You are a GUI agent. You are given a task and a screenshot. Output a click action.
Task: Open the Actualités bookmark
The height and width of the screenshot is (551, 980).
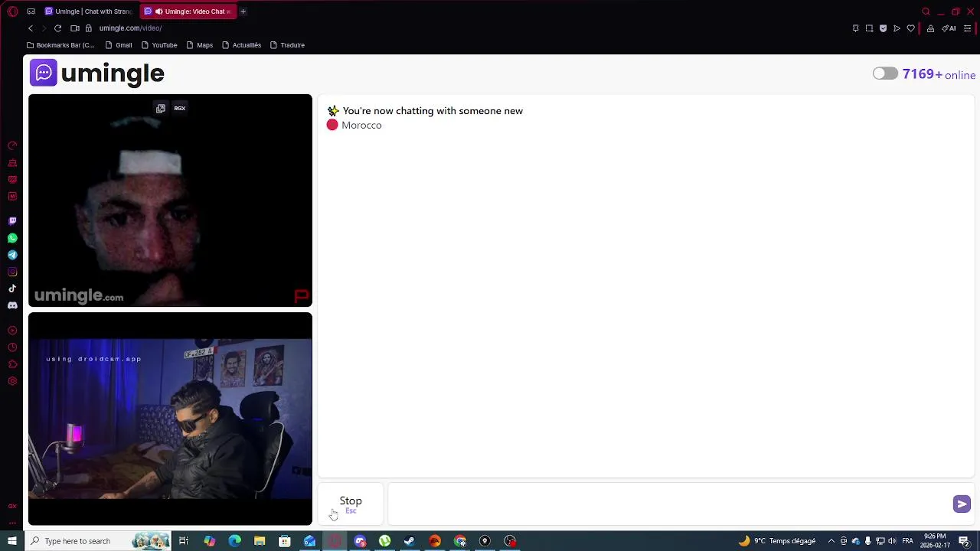tap(241, 45)
